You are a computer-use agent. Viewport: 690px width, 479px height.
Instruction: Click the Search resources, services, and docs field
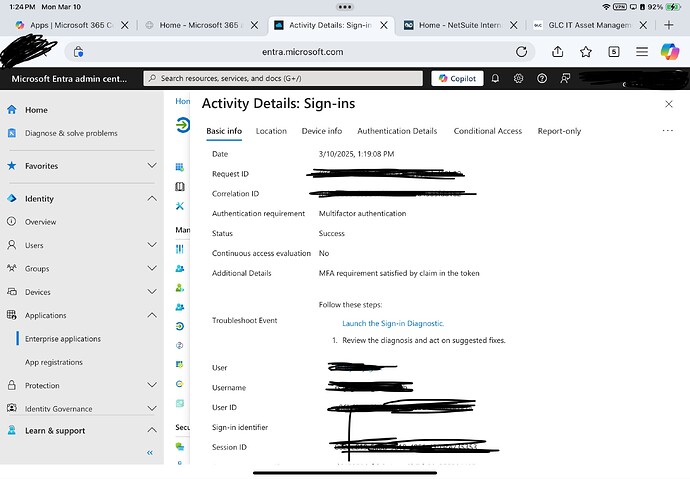click(x=283, y=78)
